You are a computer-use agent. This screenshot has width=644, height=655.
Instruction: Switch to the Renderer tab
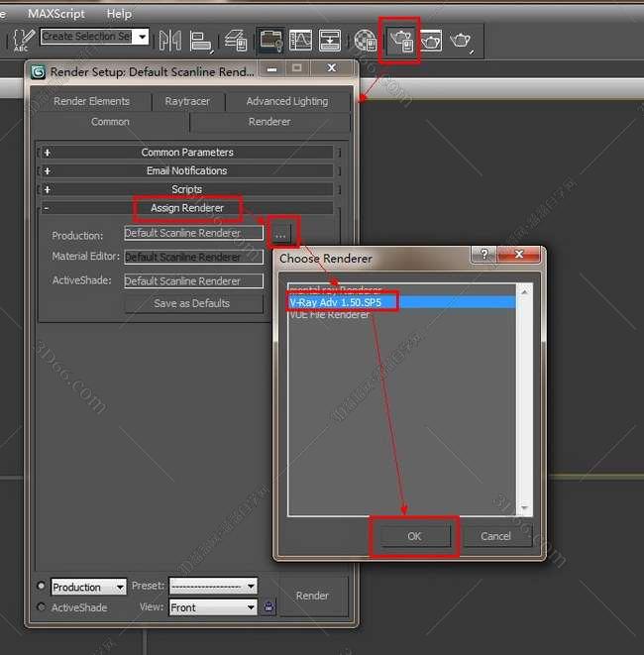click(269, 122)
